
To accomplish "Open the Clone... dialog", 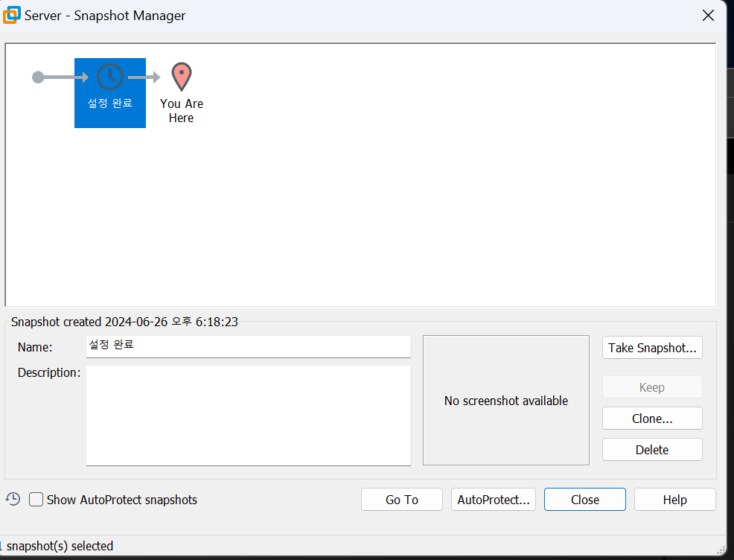I will (x=652, y=418).
